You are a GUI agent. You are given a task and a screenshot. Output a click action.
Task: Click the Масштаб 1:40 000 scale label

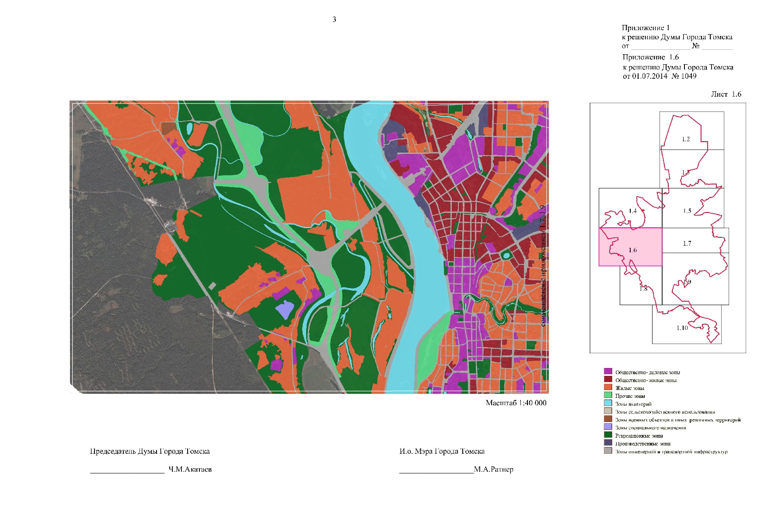pyautogui.click(x=516, y=403)
